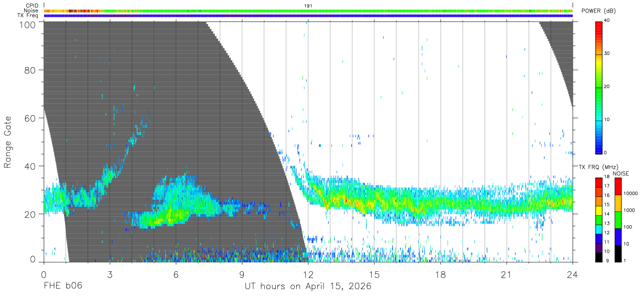This screenshot has width=644, height=297.
Task: Click the '20' tick on the power scale
Action: pos(607,87)
